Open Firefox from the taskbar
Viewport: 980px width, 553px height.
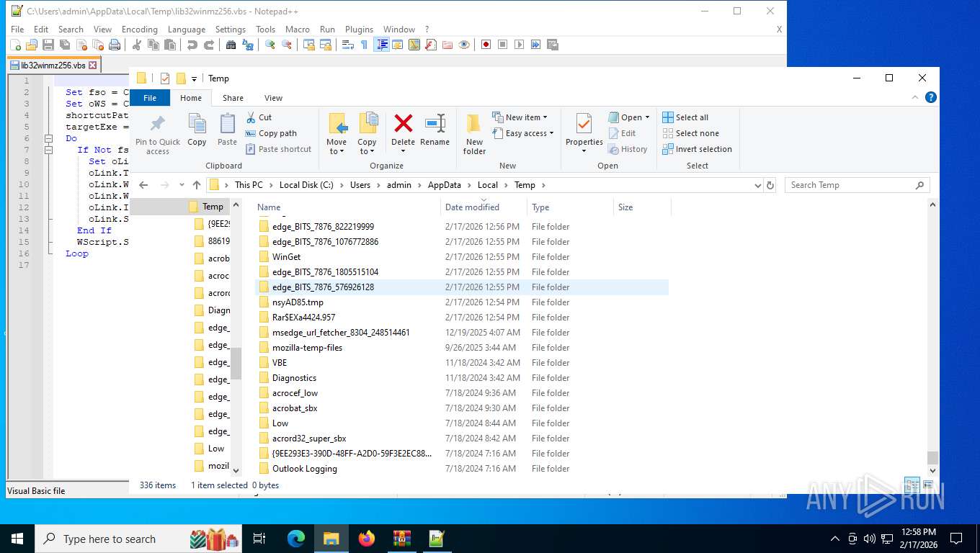coord(366,539)
